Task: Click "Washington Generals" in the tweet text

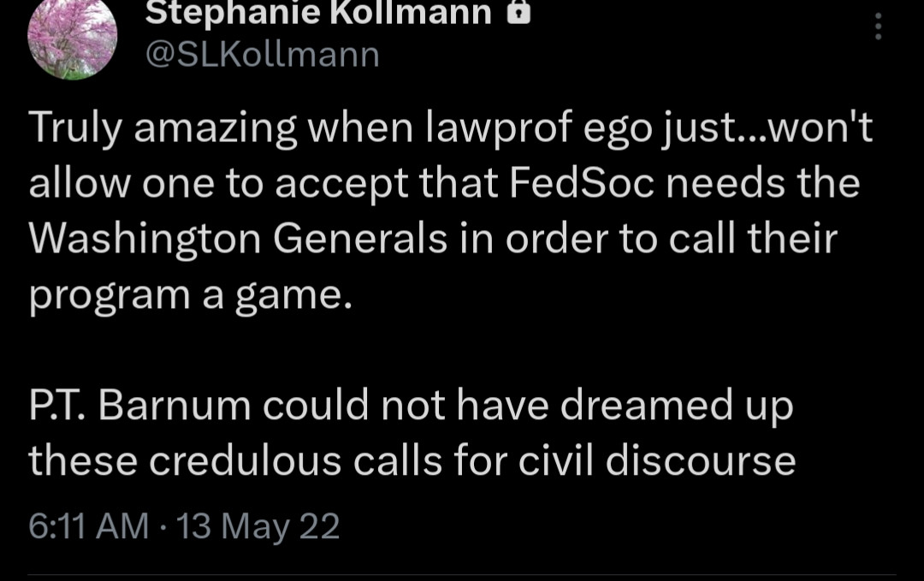Action: pyautogui.click(x=238, y=240)
